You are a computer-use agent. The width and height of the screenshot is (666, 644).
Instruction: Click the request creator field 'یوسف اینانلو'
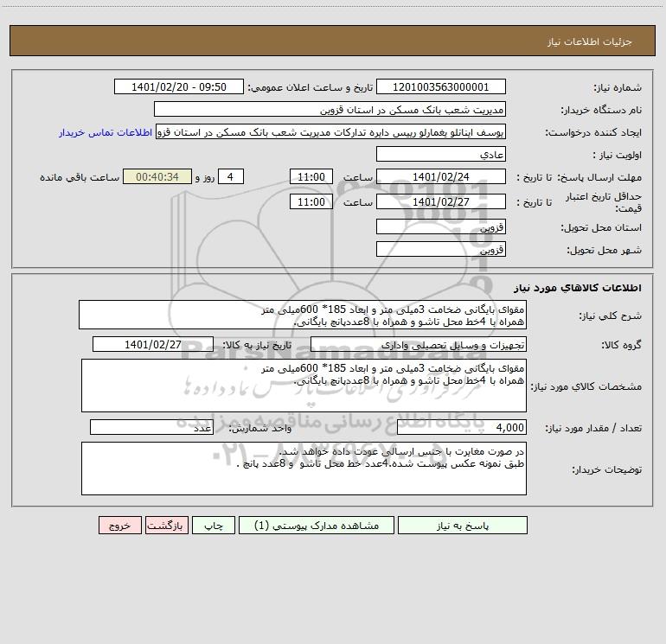331,132
